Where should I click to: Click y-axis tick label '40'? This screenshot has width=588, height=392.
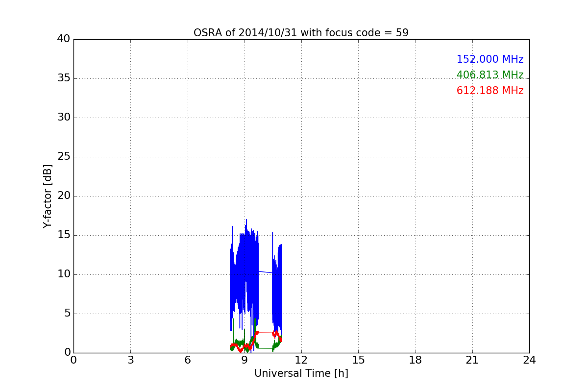pos(63,39)
